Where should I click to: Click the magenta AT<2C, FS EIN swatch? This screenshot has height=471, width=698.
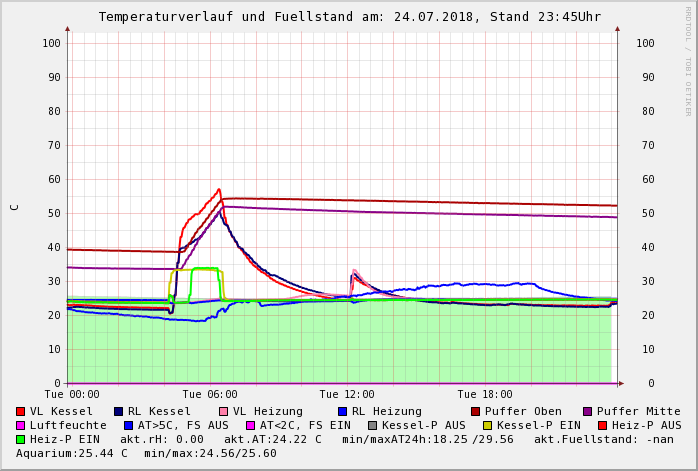(x=251, y=426)
